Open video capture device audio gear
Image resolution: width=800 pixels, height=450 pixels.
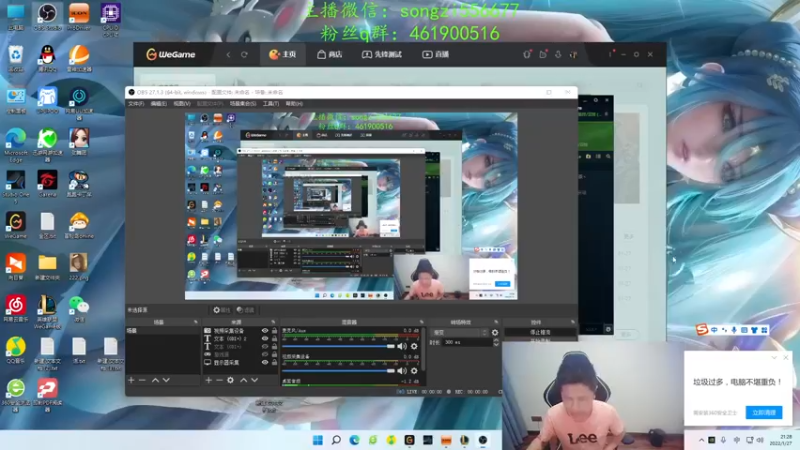pos(414,371)
